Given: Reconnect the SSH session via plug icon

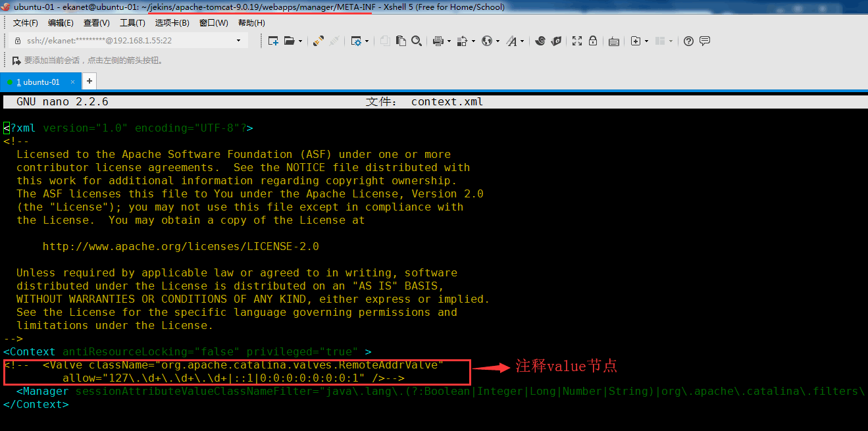Looking at the screenshot, I should pyautogui.click(x=318, y=41).
